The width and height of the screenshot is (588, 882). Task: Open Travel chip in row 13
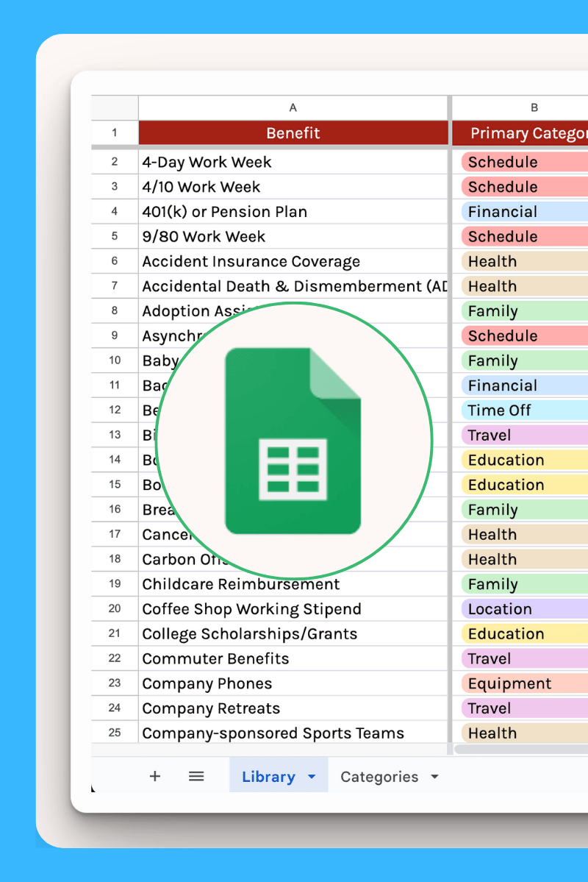tap(525, 435)
